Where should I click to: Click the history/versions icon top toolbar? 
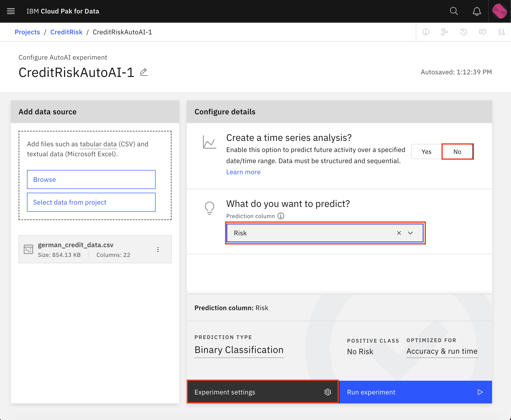(x=464, y=32)
